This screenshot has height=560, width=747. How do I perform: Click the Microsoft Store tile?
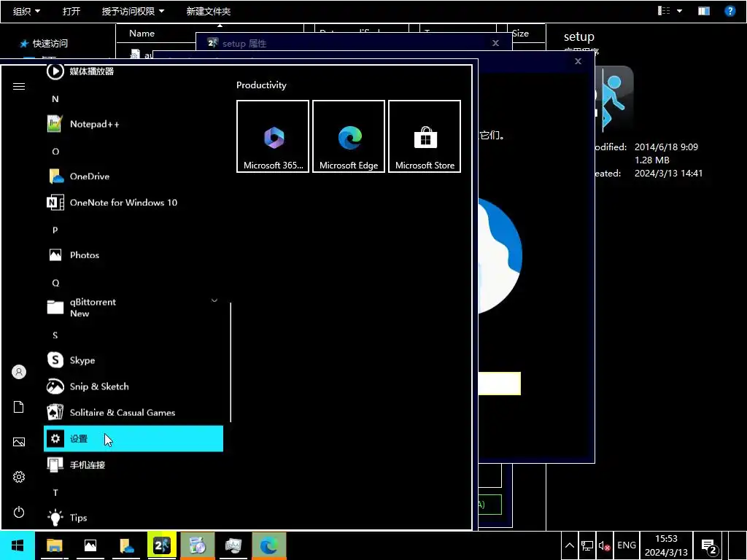(425, 136)
